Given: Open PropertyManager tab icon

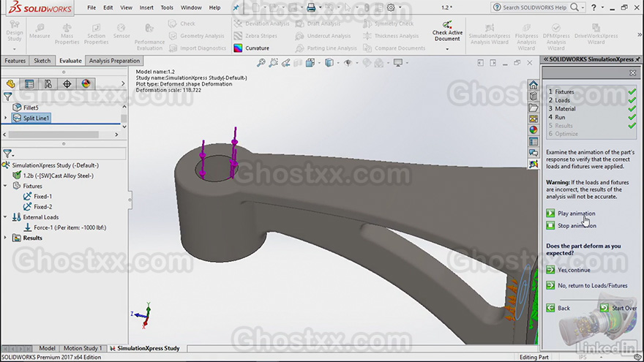Looking at the screenshot, I should coord(29,83).
